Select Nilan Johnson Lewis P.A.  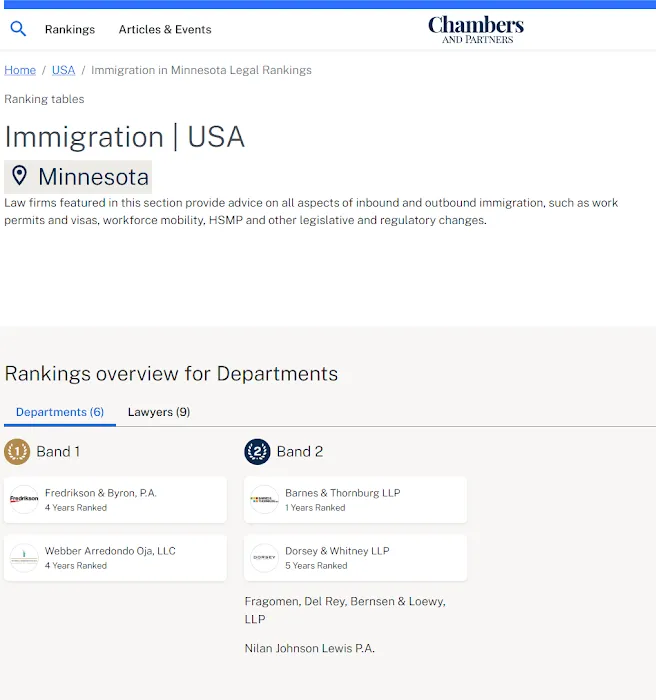(309, 649)
